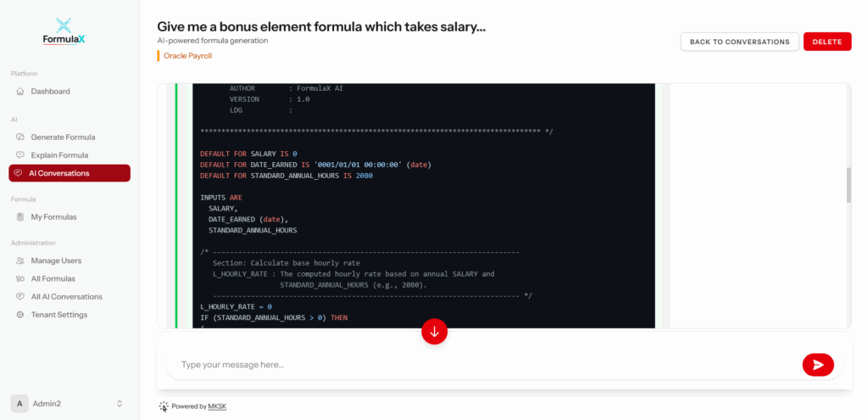Select the Dashboard menu item
This screenshot has height=420, width=868.
[50, 91]
